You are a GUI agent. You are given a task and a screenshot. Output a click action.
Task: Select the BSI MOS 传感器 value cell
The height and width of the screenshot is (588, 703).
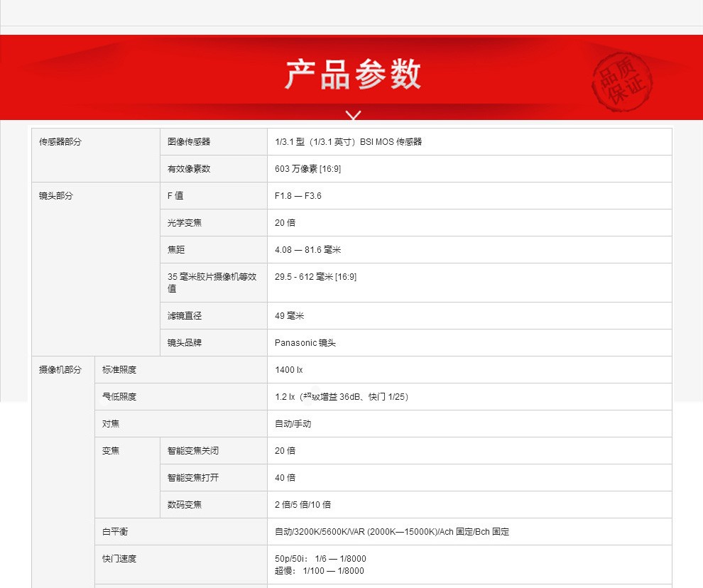pos(469,142)
